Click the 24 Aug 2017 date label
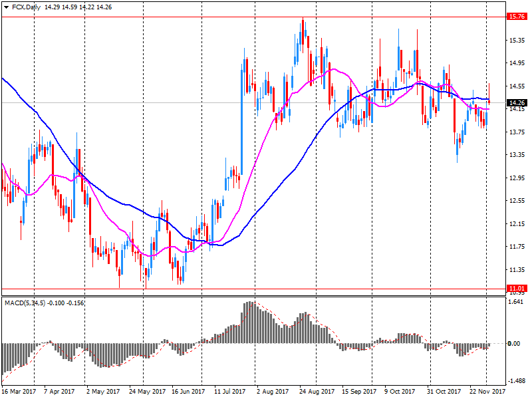 tap(317, 392)
